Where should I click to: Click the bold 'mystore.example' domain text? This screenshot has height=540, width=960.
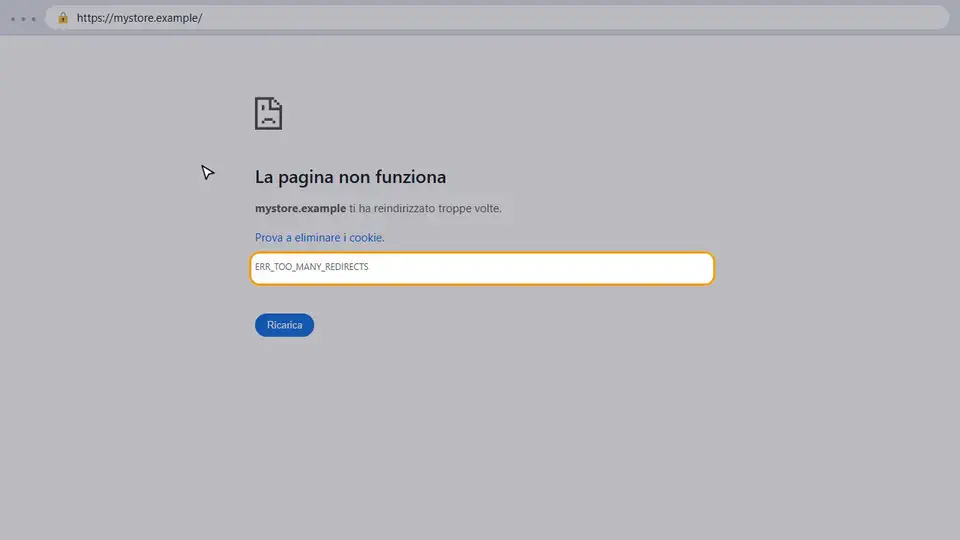click(300, 208)
